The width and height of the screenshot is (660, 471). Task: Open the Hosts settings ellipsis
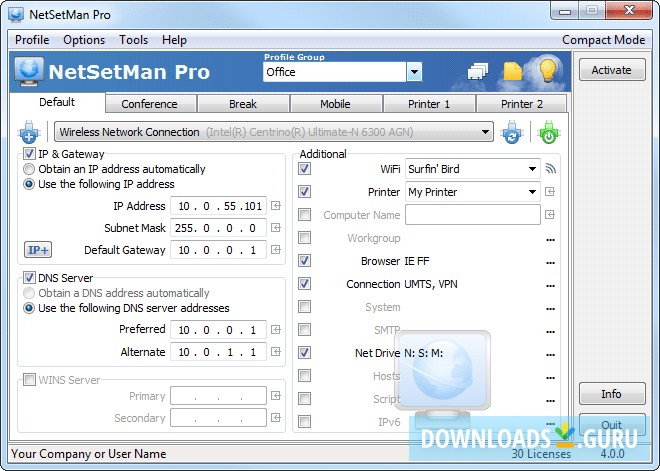(x=550, y=378)
